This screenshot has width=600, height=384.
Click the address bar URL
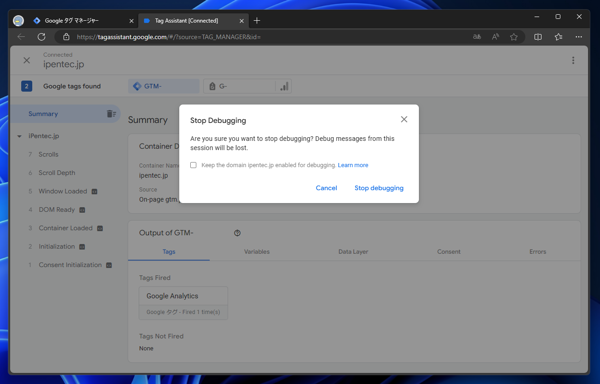168,37
